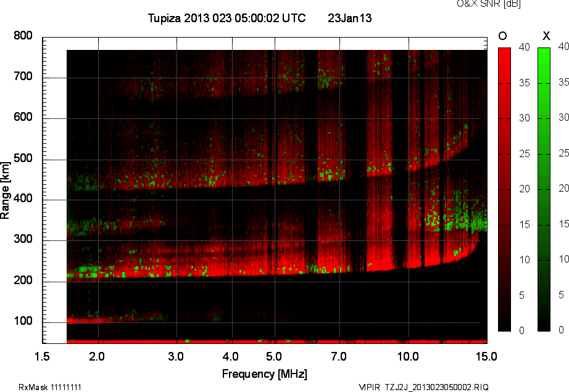Viewport: 569px width, 392px height.
Task: Click the 400 km range tick label
Action: coord(23,198)
